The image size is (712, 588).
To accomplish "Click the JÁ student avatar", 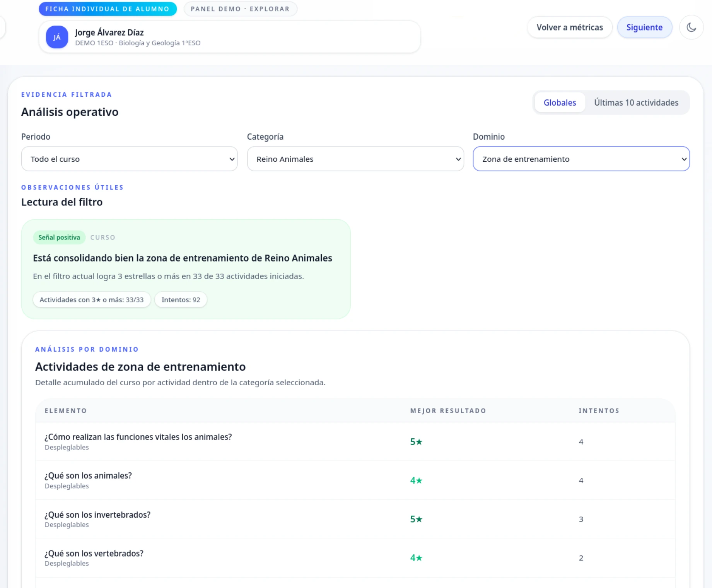I will tap(57, 37).
